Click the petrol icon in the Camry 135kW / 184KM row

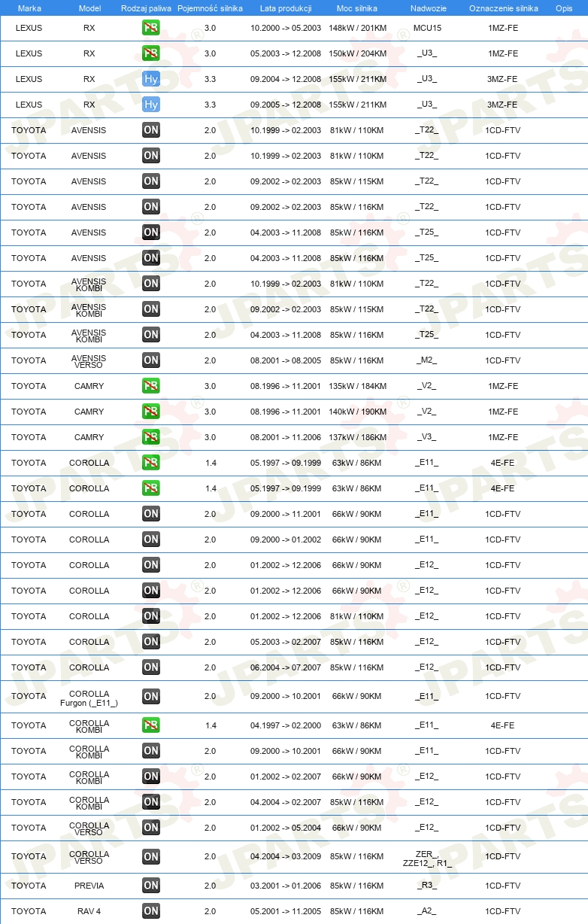151,386
